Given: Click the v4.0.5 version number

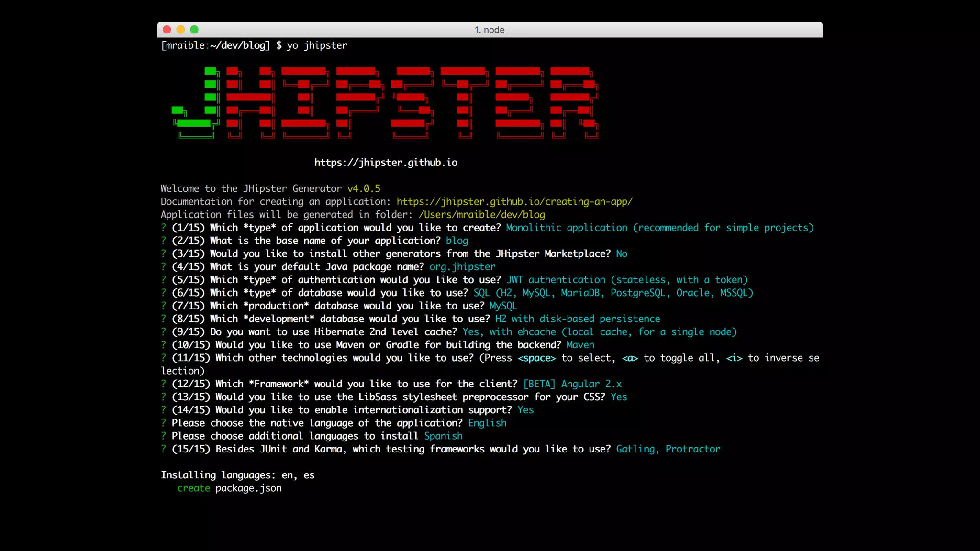Looking at the screenshot, I should 364,189.
